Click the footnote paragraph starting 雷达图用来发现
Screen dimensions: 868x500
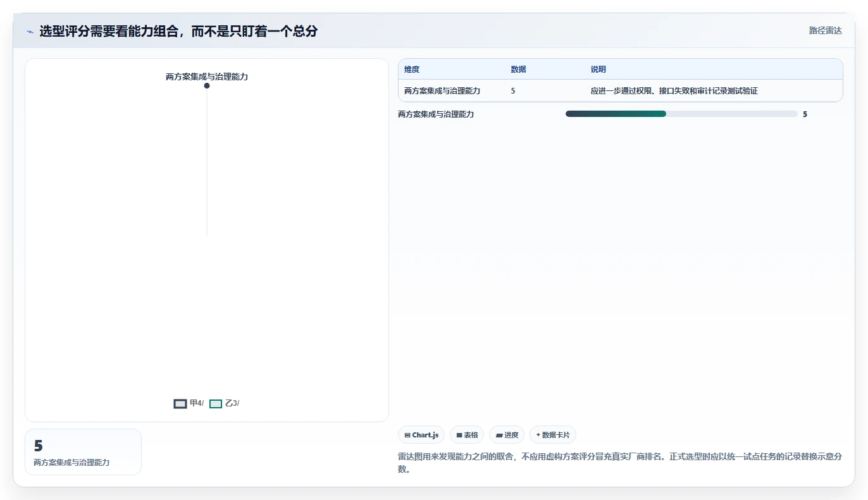620,463
